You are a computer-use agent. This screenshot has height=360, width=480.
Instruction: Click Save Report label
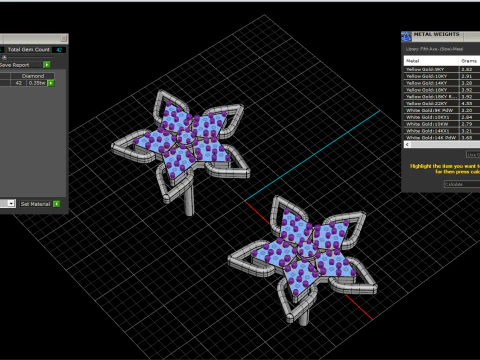[x=15, y=65]
